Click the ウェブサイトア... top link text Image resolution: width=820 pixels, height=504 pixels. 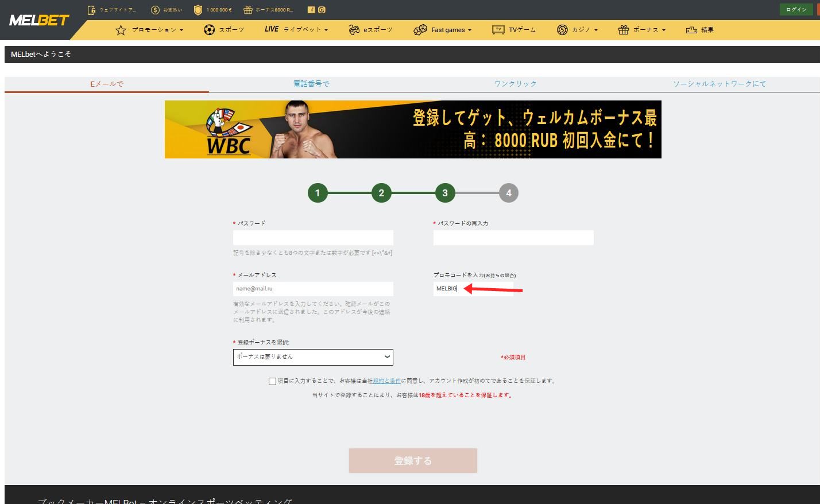(x=118, y=10)
